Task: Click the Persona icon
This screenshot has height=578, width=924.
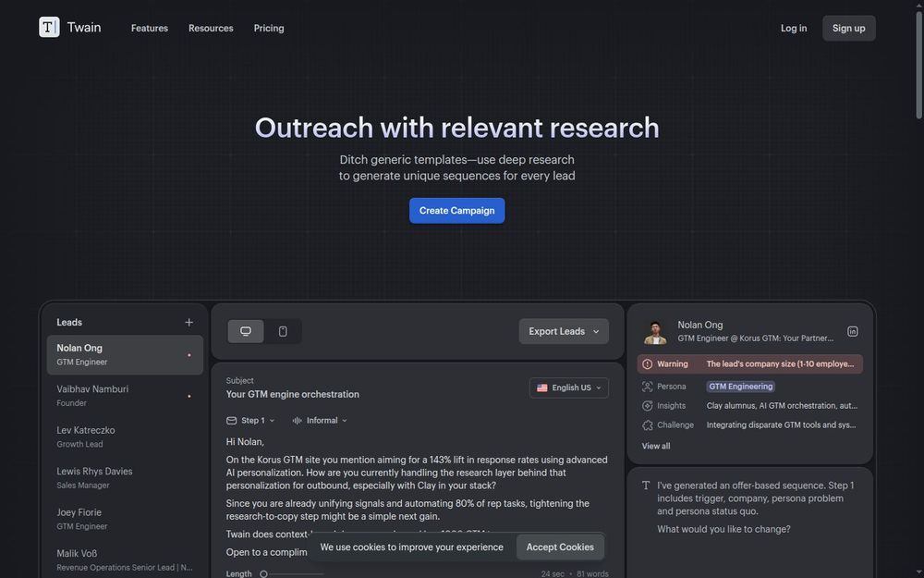Action: (647, 387)
